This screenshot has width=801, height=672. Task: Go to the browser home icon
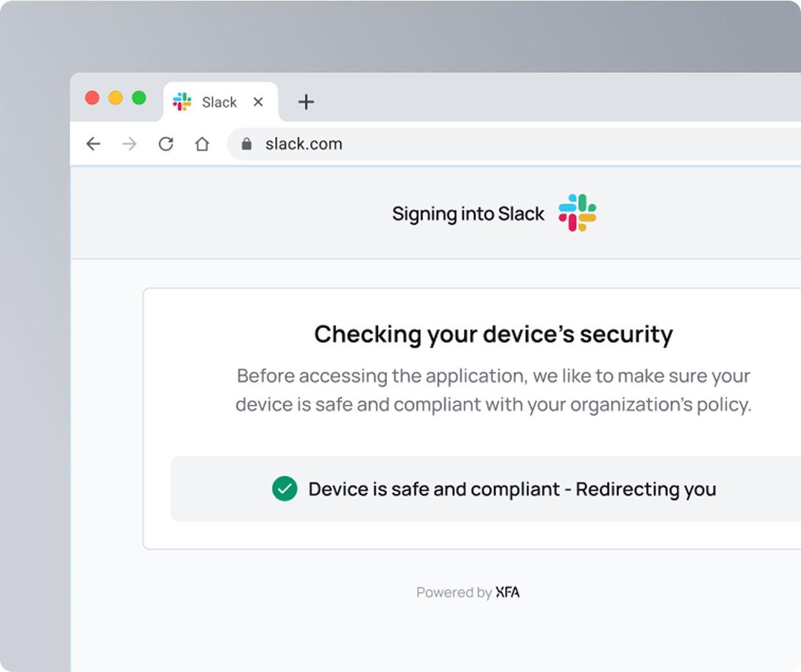click(x=202, y=143)
